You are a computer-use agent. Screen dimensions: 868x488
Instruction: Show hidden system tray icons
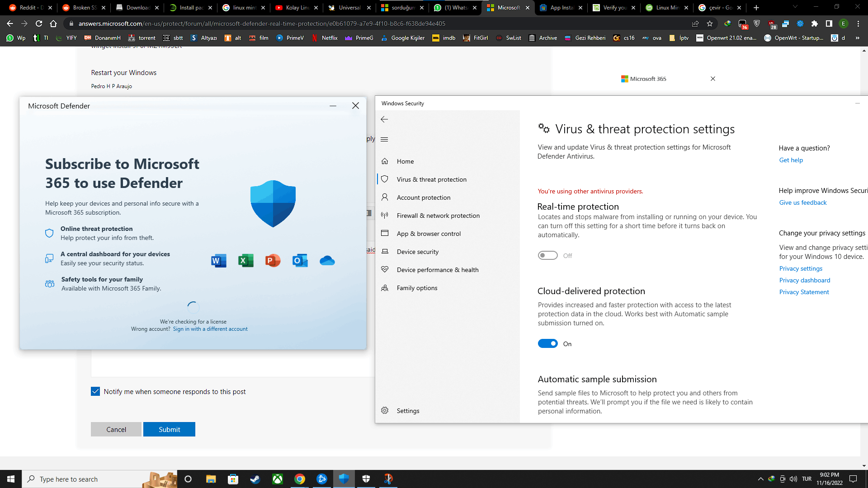[760, 479]
